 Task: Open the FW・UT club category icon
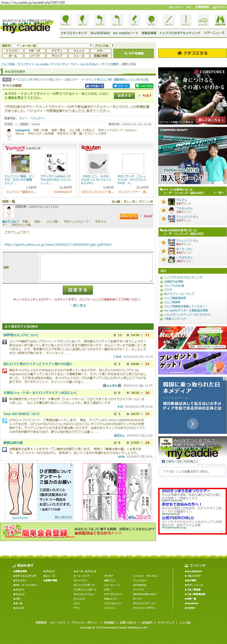82,20
